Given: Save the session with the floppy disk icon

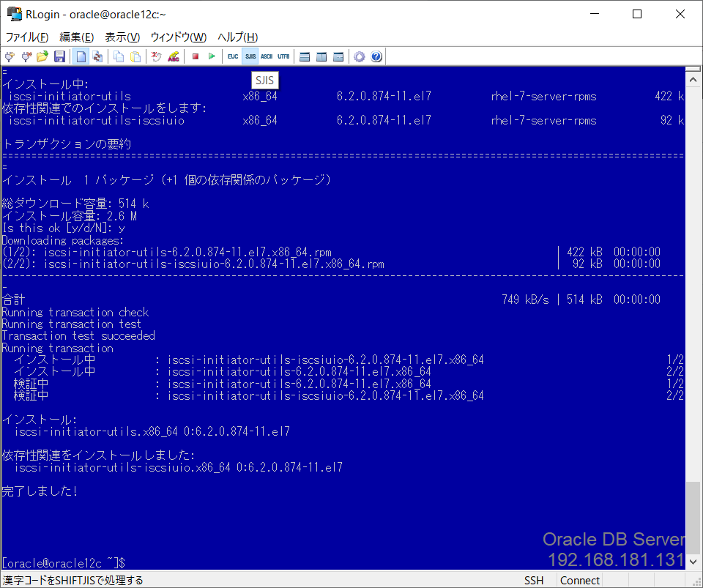Looking at the screenshot, I should [58, 56].
